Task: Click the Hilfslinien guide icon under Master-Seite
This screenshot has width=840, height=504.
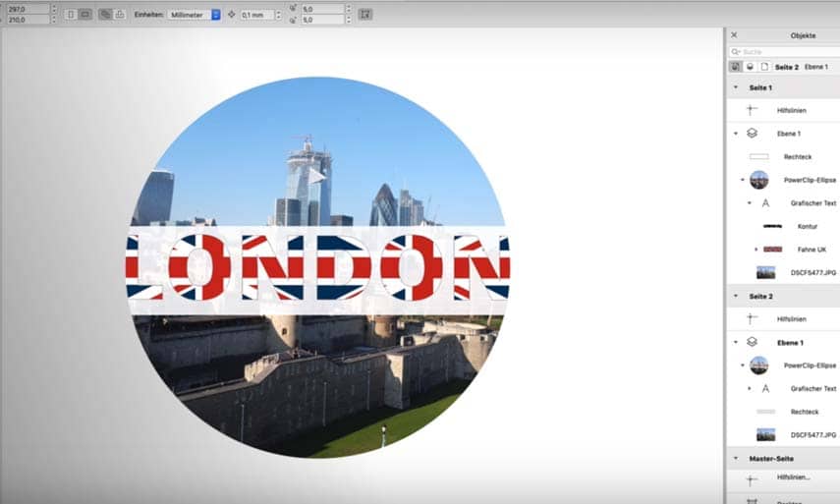Action: pyautogui.click(x=753, y=479)
